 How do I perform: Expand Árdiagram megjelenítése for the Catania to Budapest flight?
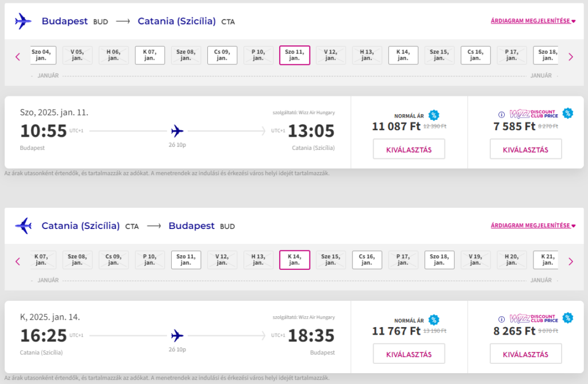click(x=533, y=226)
